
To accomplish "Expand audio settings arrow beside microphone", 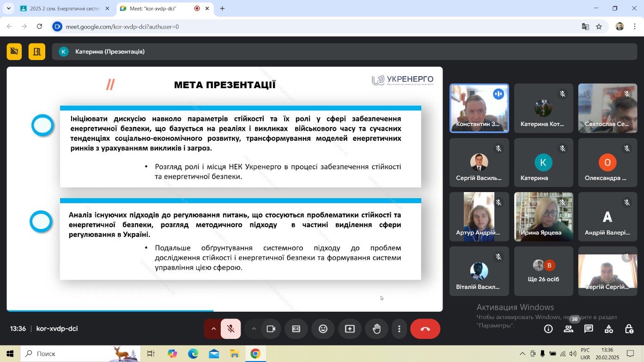I will (x=213, y=329).
